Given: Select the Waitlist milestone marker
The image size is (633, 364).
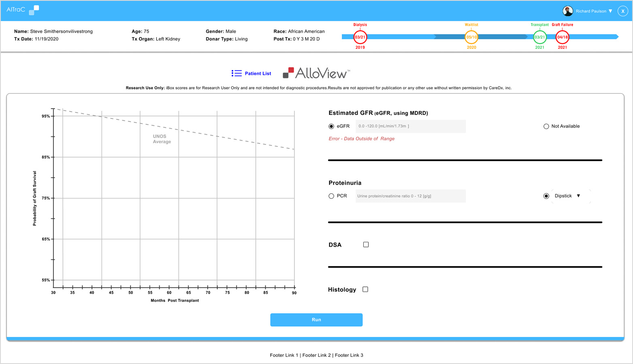Looking at the screenshot, I should (471, 36).
